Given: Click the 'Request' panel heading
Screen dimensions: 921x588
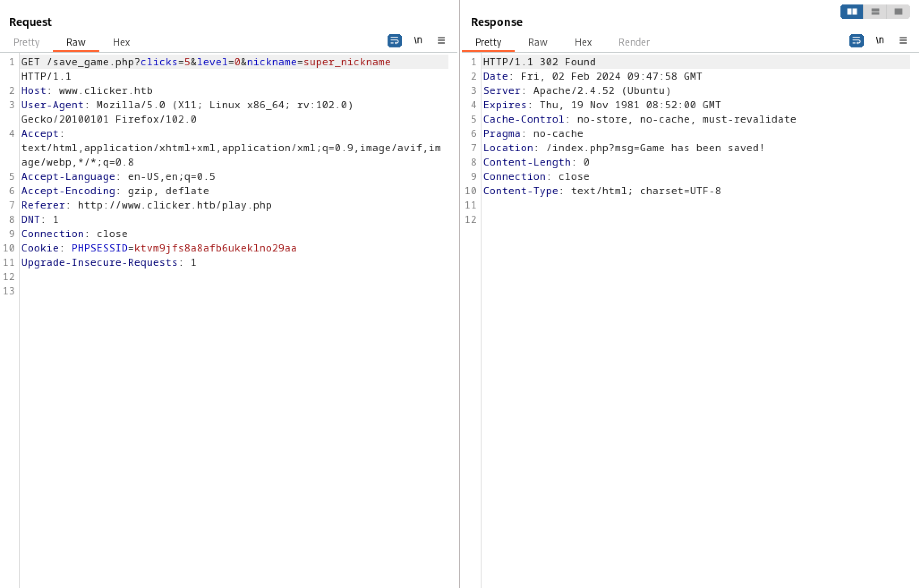Looking at the screenshot, I should tap(30, 22).
